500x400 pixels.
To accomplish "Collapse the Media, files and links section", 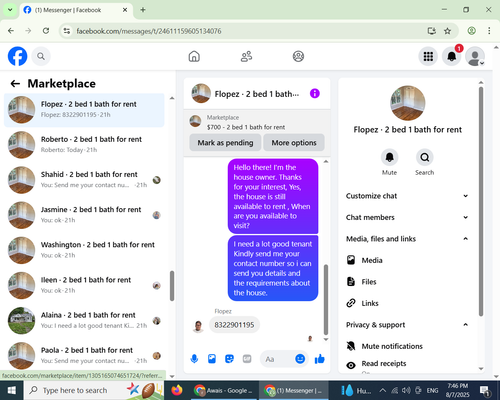I will (x=407, y=239).
